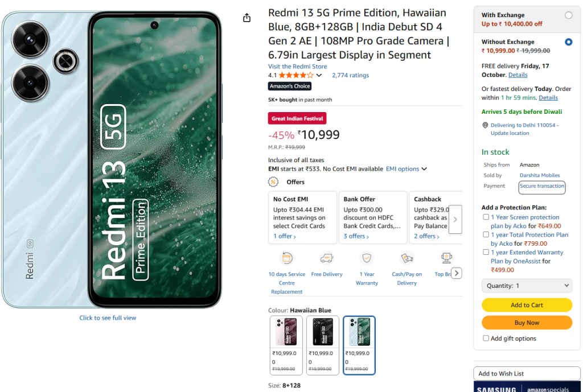Click the 10 days Service Centre Replacement icon

tap(286, 258)
